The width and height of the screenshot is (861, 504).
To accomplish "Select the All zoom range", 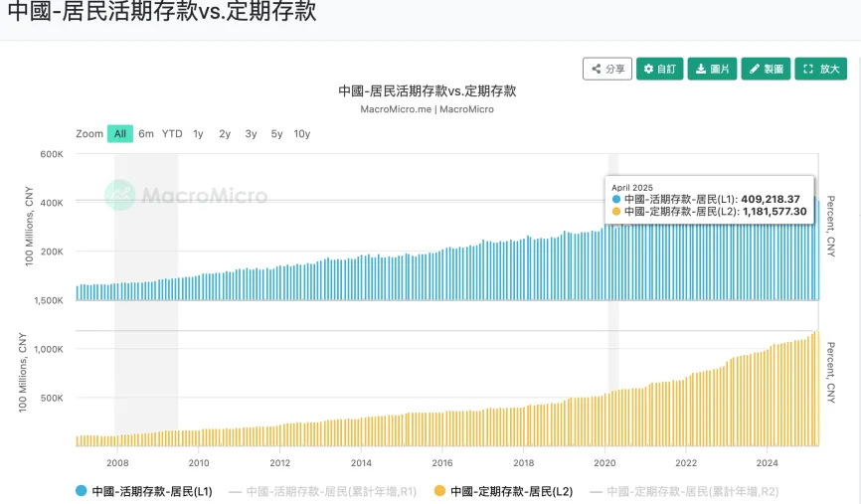I will (x=120, y=133).
